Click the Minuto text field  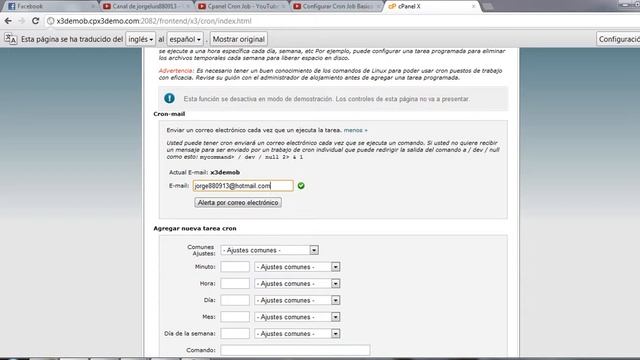(x=235, y=267)
